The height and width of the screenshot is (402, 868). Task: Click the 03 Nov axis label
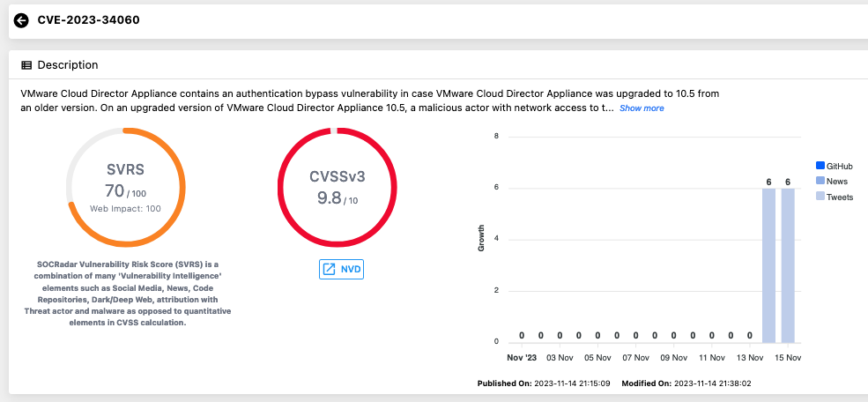pos(560,358)
